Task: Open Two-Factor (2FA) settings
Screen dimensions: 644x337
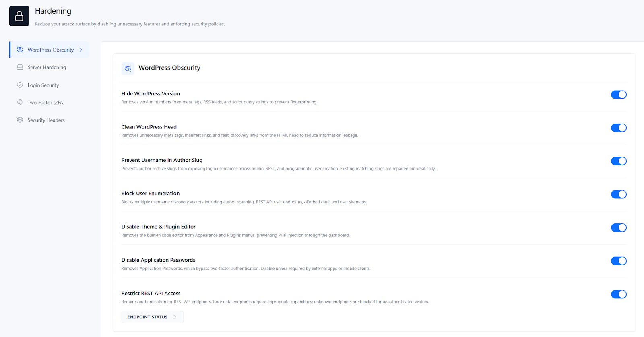Action: pos(49,102)
